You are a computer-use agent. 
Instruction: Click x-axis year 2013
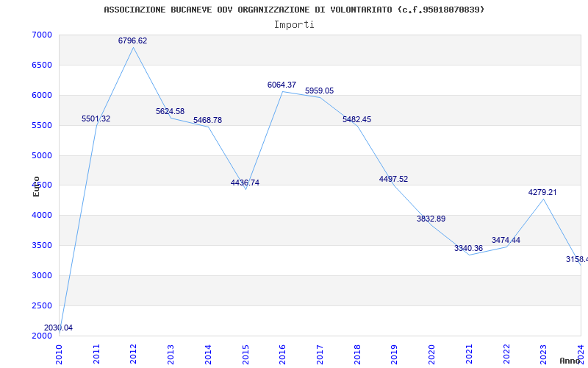[x=171, y=355]
